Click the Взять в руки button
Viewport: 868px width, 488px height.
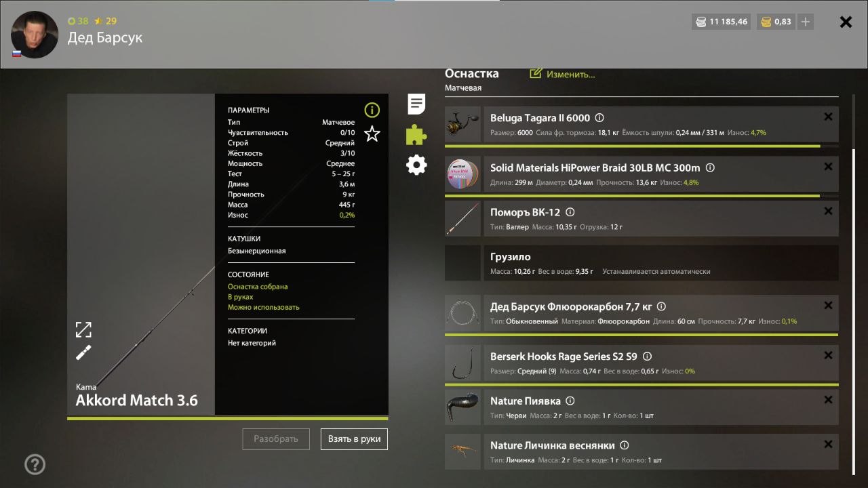[x=354, y=439]
